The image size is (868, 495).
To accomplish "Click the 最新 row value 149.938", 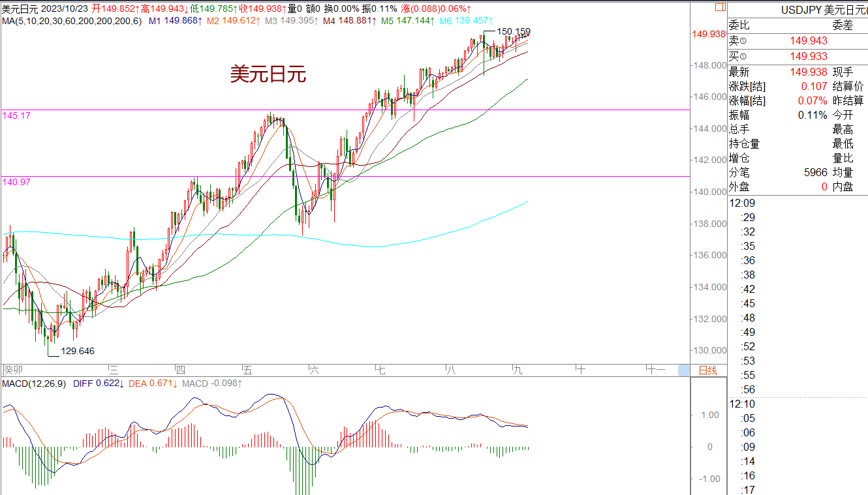I will [808, 72].
